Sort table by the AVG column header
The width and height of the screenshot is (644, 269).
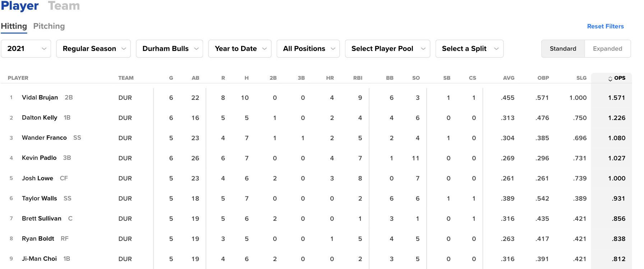tap(509, 78)
